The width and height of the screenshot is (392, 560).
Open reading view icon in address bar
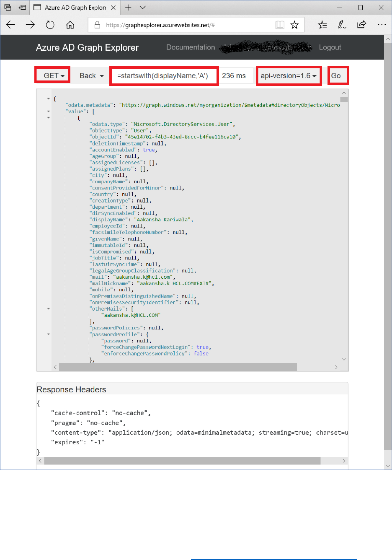coord(280,25)
